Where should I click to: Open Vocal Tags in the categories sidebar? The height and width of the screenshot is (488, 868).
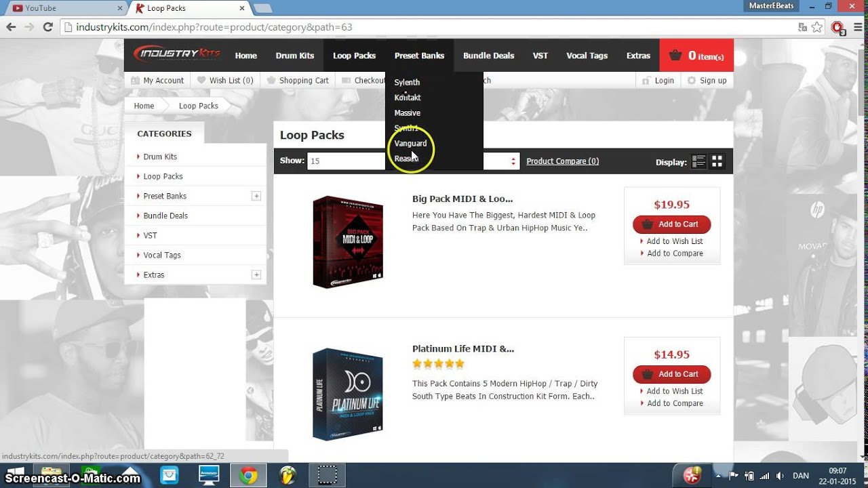pyautogui.click(x=162, y=255)
